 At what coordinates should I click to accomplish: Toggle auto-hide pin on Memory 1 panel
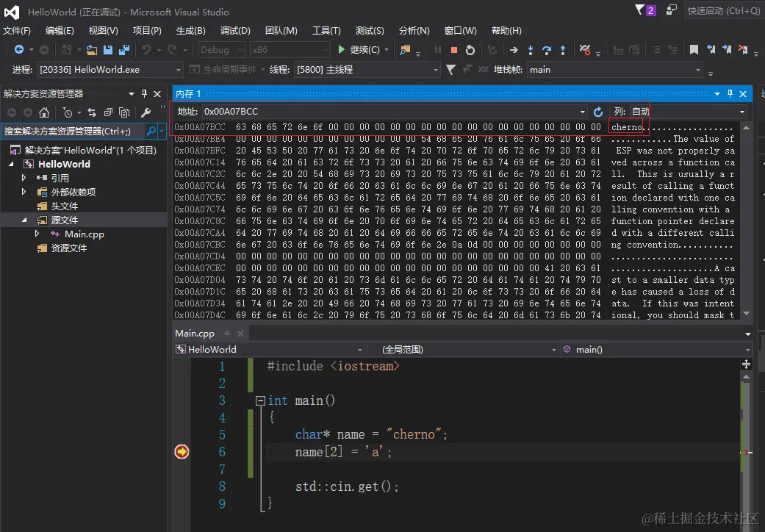(730, 94)
